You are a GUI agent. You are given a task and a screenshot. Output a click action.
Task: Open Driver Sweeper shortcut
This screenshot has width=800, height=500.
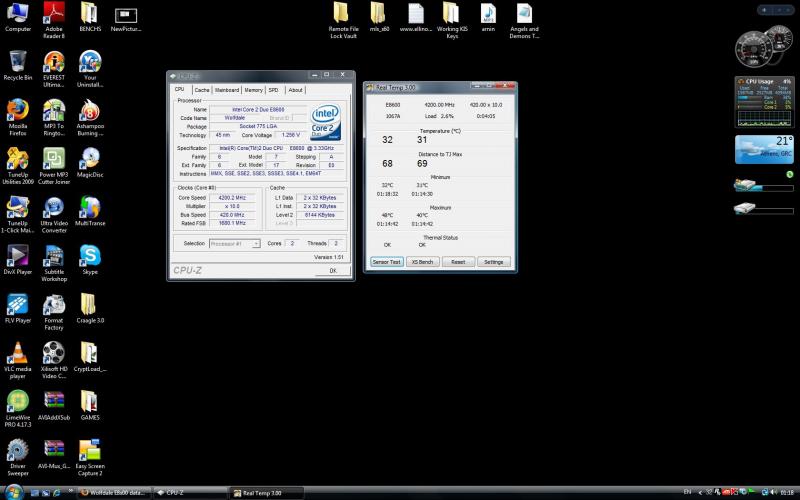tap(18, 457)
